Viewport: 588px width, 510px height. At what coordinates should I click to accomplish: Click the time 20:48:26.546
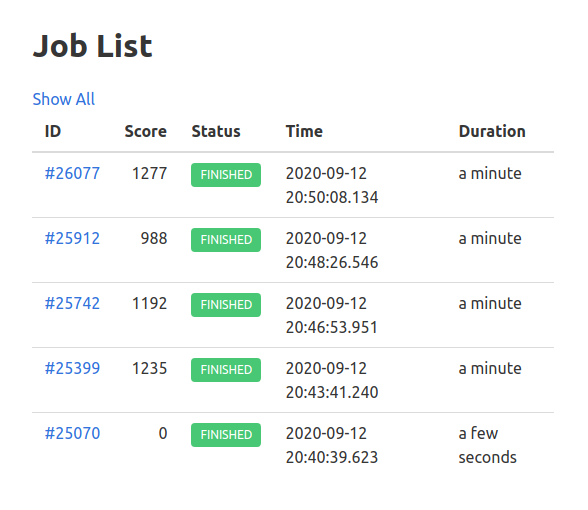coord(332,262)
